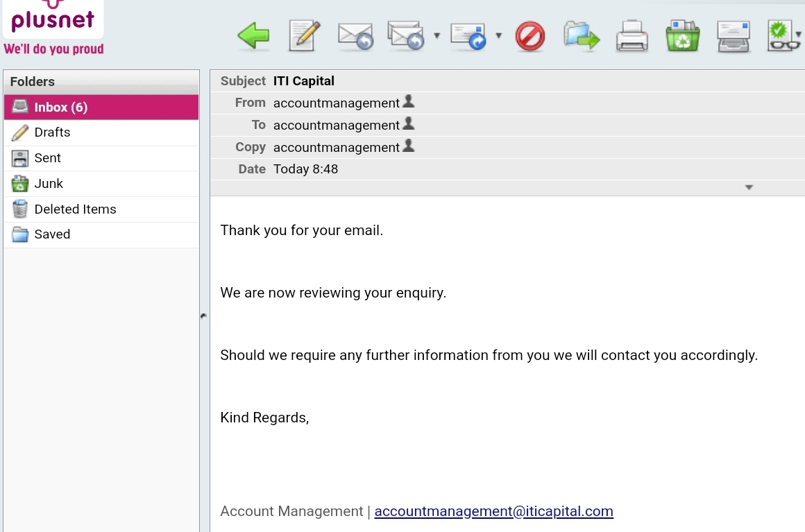805x532 pixels.
Task: Click contact icon beside From accountmanagement
Action: coord(409,101)
